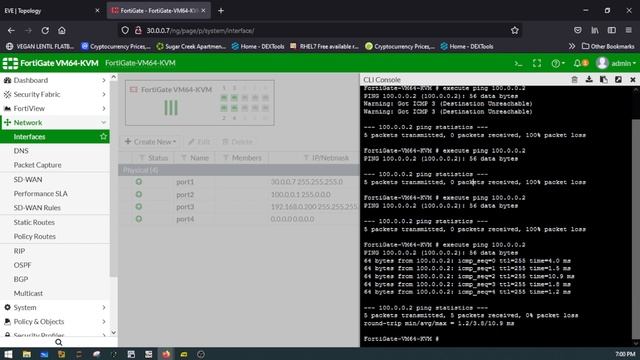Click sidebar scrollbar down arrow
This screenshot has height=360, width=640.
coord(114,333)
